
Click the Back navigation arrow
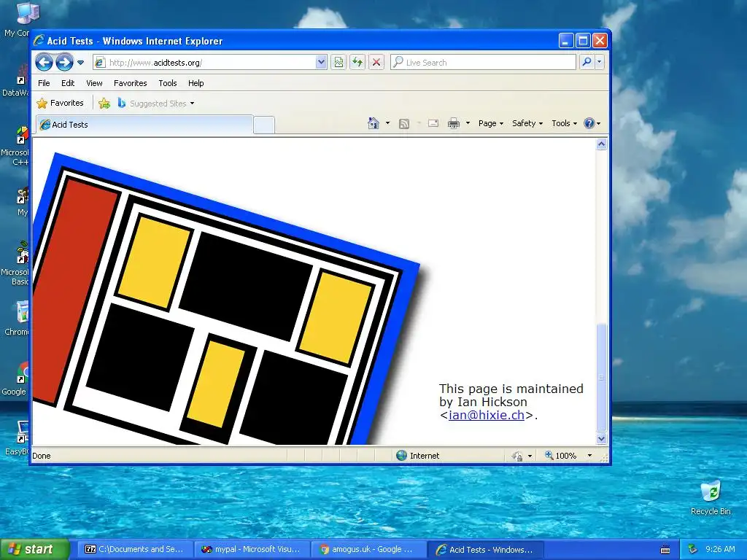[x=44, y=63]
